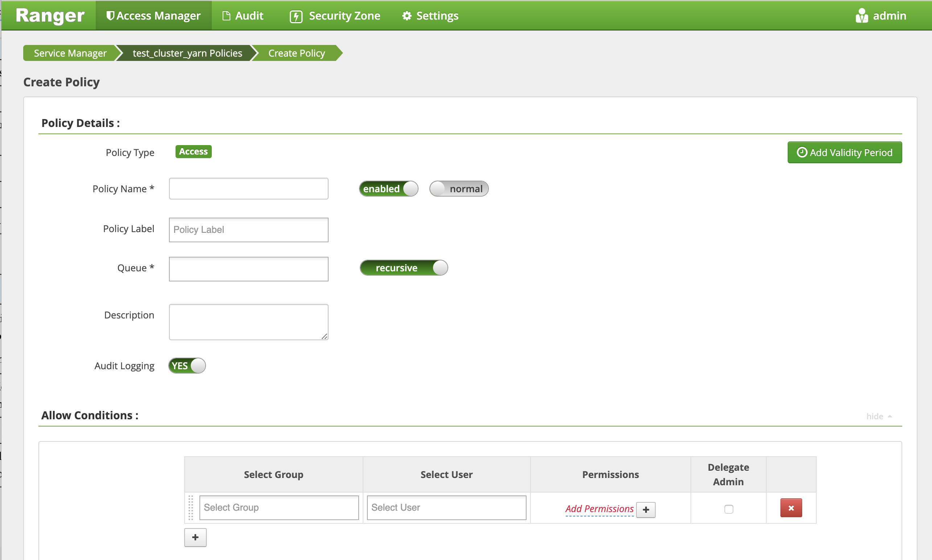Open the Audit tab
The image size is (932, 560).
pyautogui.click(x=243, y=16)
